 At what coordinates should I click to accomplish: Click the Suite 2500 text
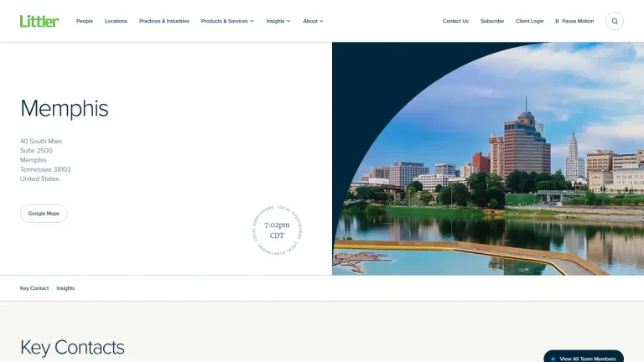pos(36,151)
